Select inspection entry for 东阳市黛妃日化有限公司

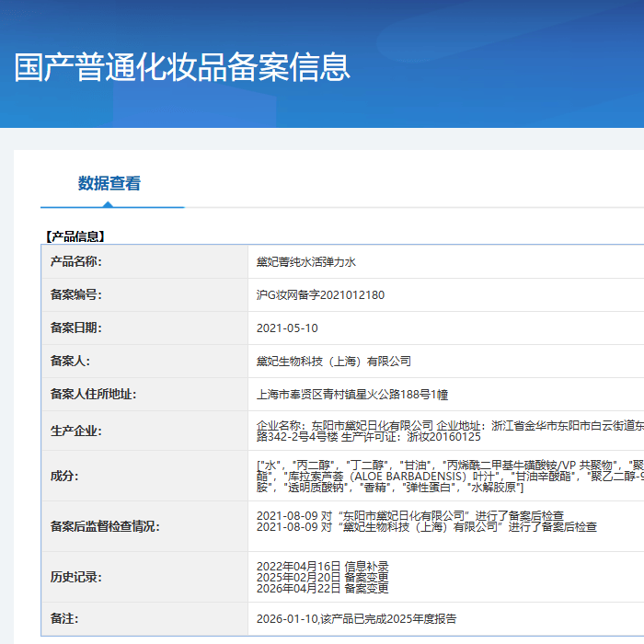410,516
